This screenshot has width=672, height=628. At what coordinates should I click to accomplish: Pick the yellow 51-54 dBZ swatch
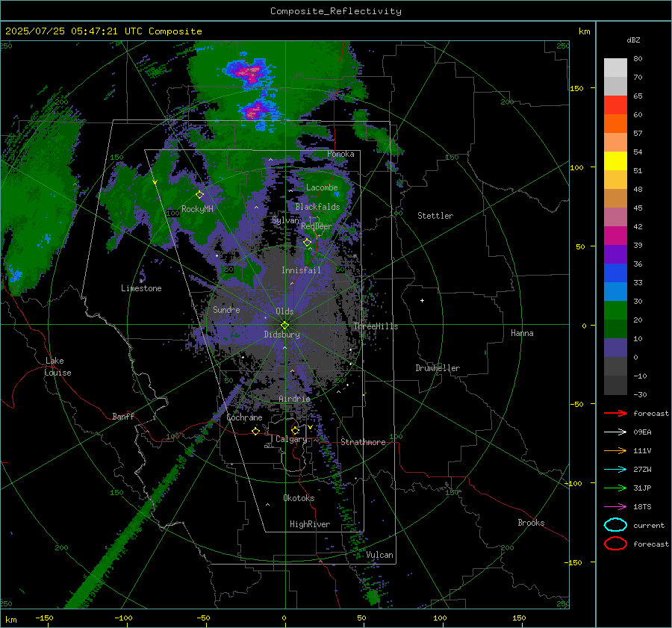coord(615,161)
